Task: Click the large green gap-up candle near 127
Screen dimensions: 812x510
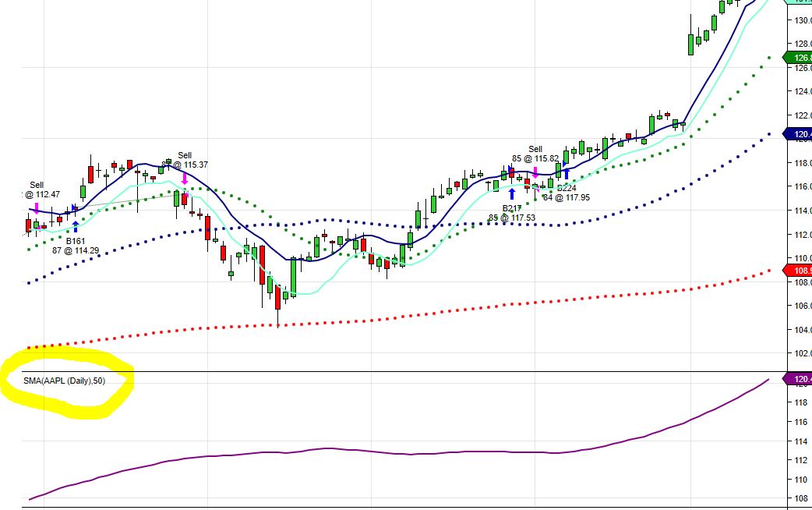Action: tap(690, 44)
